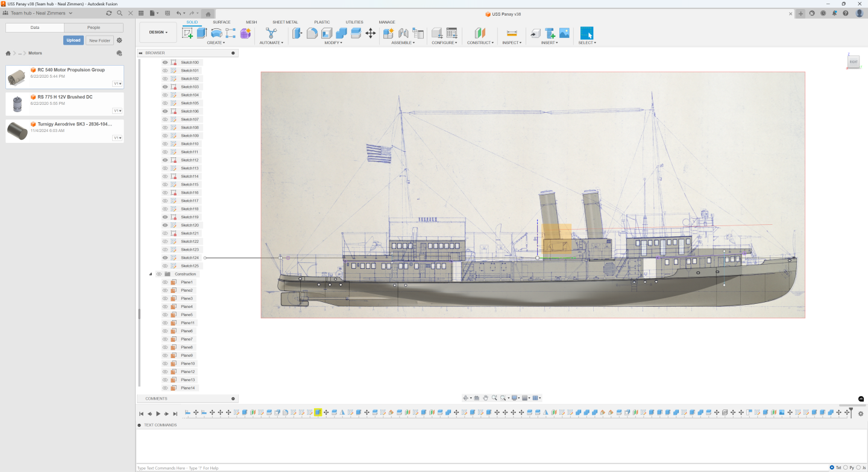
Task: Click the Insert canvas image icon
Action: coord(564,33)
